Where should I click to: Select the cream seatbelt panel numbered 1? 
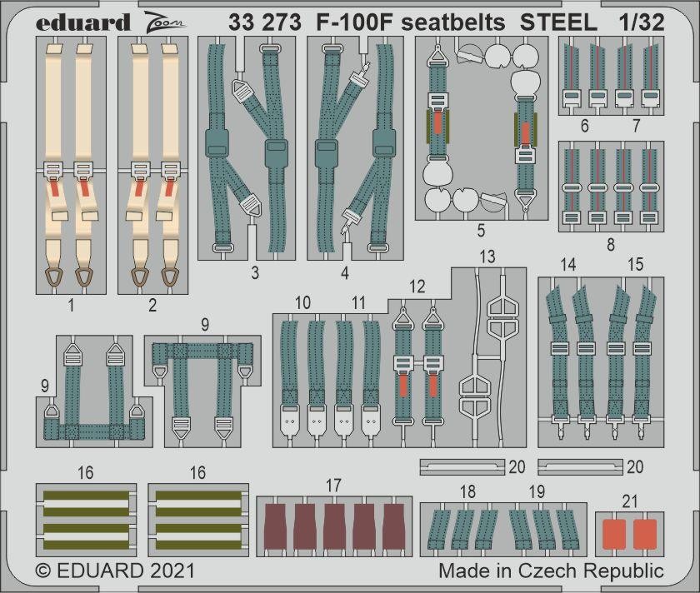(x=71, y=165)
